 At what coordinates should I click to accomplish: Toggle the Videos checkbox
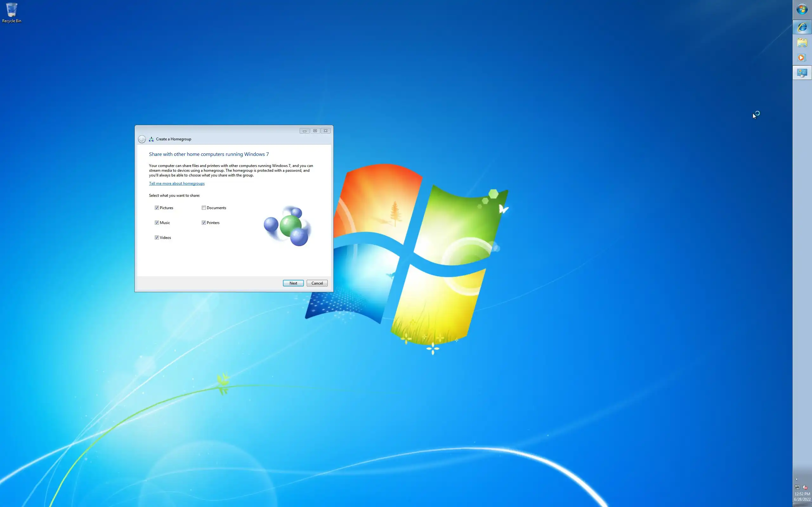[157, 237]
